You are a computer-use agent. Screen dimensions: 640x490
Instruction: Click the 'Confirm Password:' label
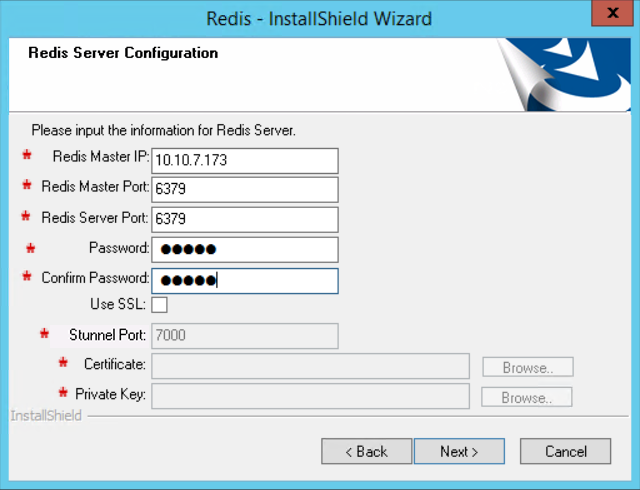95,278
